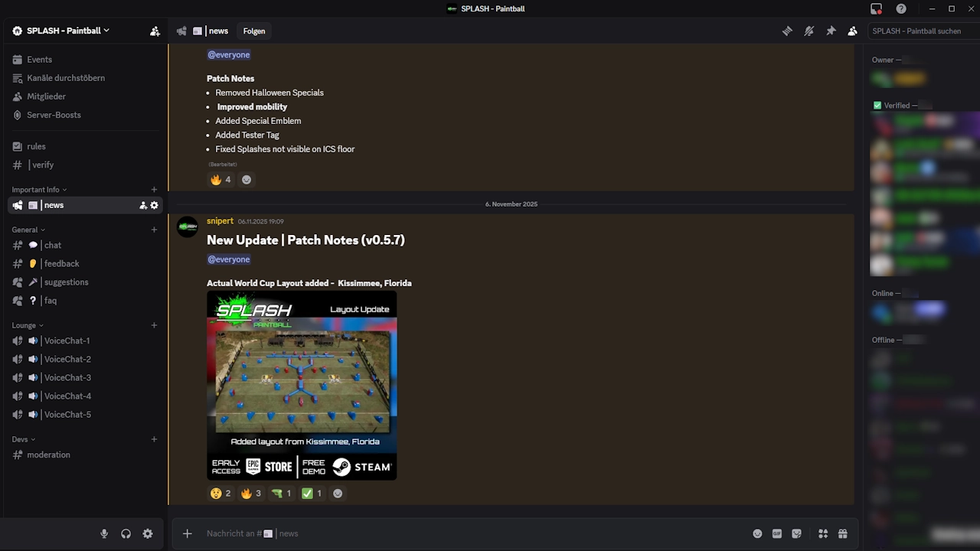
Task: Toggle deafen with the headphones icon
Action: pyautogui.click(x=126, y=533)
